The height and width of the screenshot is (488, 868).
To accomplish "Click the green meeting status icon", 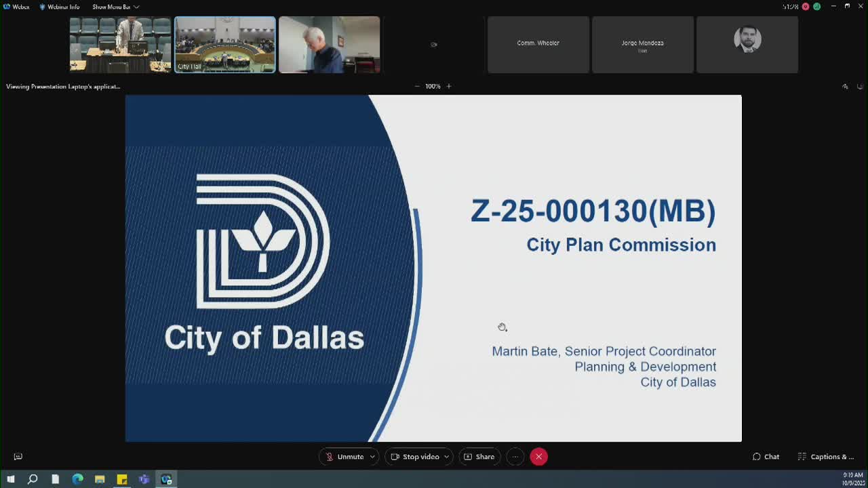I will 816,7.
